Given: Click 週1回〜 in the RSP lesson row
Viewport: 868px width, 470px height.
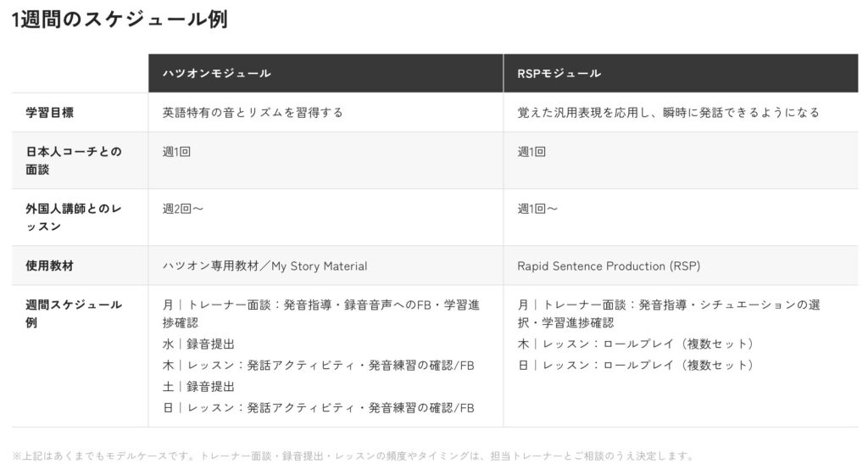Looking at the screenshot, I should click(537, 209).
